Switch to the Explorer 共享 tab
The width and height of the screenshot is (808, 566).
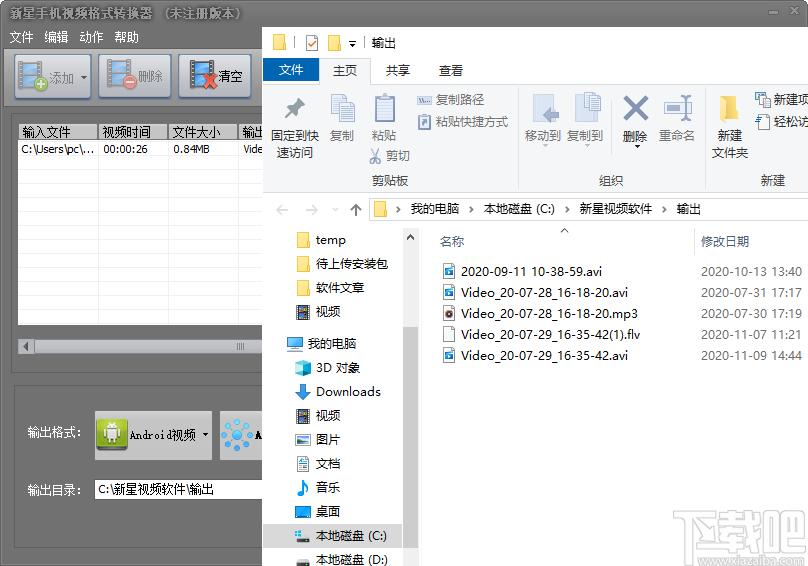coord(398,71)
